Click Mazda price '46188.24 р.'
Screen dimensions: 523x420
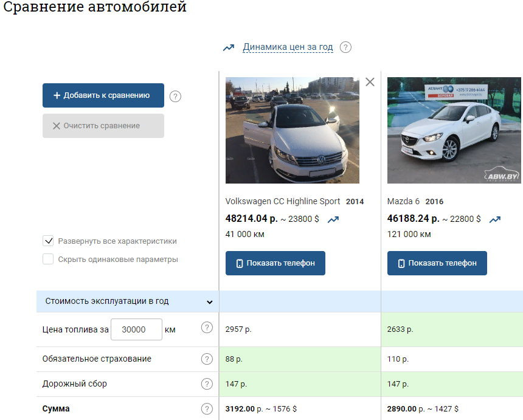414,219
